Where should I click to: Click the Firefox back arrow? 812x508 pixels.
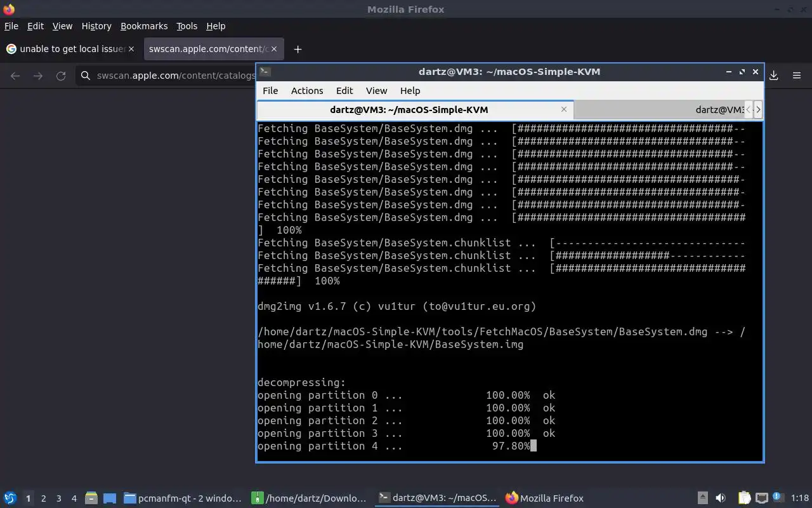pyautogui.click(x=15, y=76)
